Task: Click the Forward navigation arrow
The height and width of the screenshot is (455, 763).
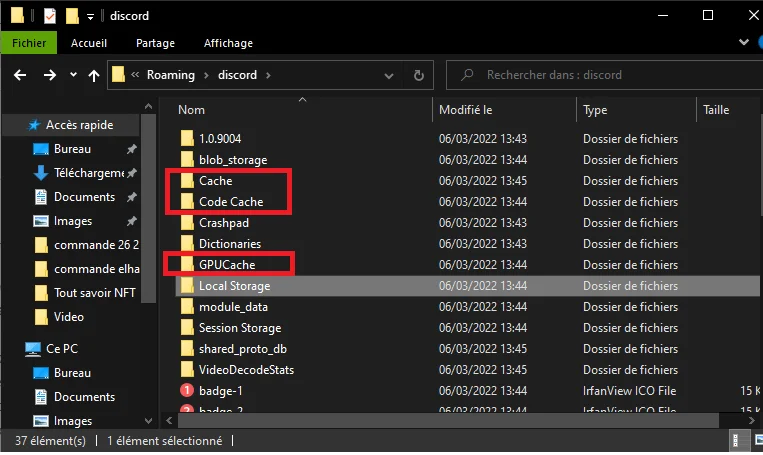Action: click(49, 75)
